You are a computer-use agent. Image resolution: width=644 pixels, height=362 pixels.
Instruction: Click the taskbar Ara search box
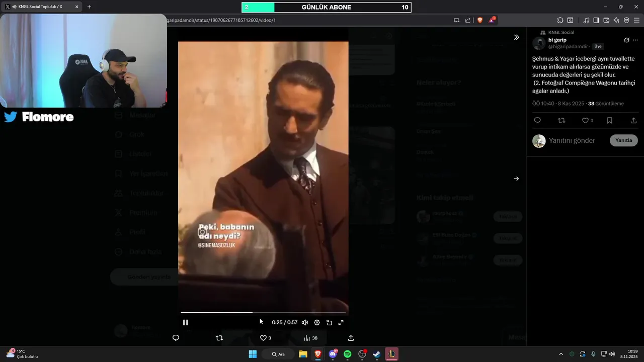point(278,354)
